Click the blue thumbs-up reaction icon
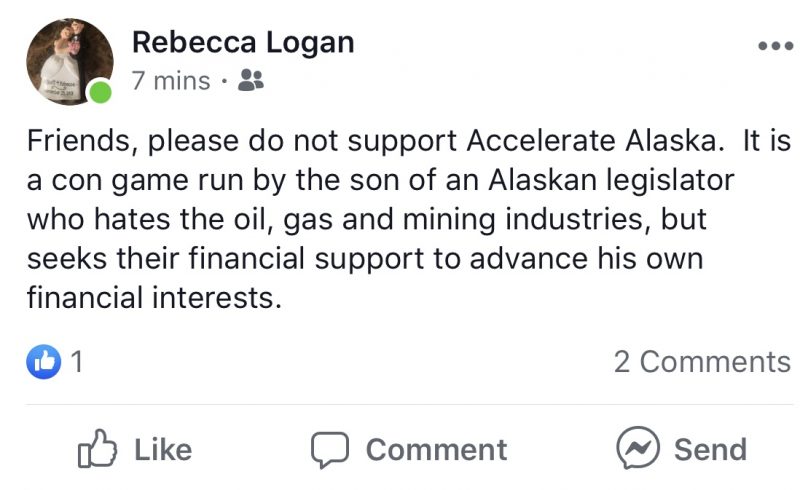The width and height of the screenshot is (800, 490). (x=43, y=362)
